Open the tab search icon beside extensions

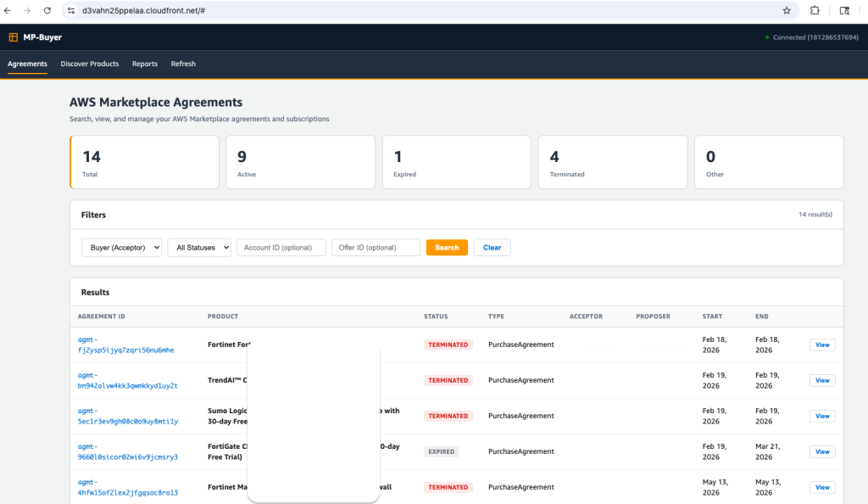[844, 10]
